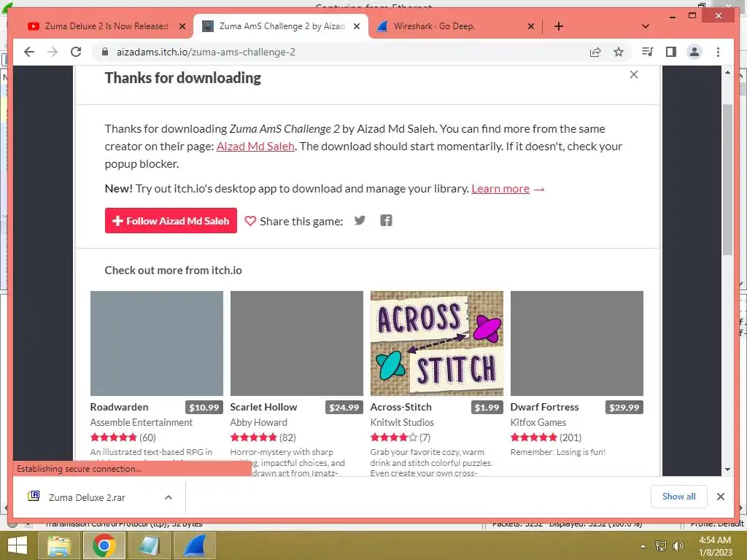Viewport: 747px width, 560px height.
Task: Click the heart icon beside Share
Action: [250, 220]
